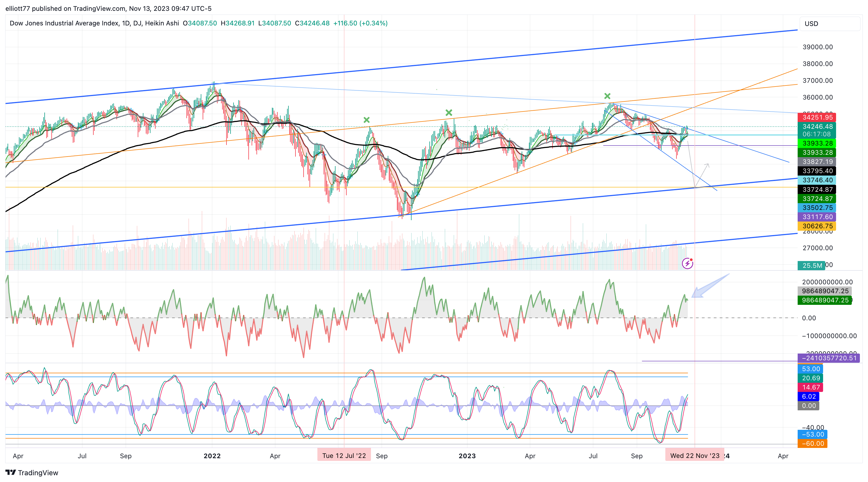868x482 pixels.
Task: Click the light blue 33746.40 price label
Action: coord(817,180)
